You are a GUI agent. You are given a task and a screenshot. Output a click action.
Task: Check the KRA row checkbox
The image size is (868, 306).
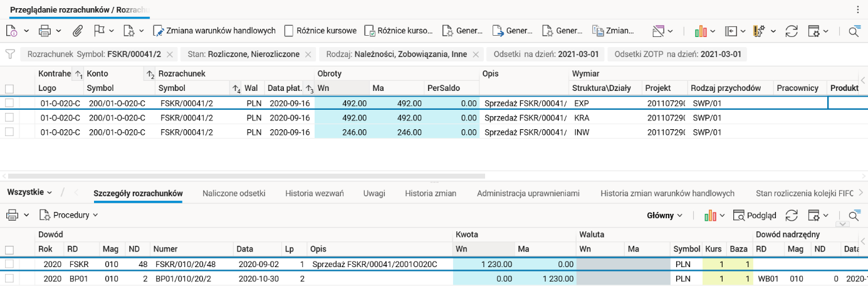tap(9, 117)
